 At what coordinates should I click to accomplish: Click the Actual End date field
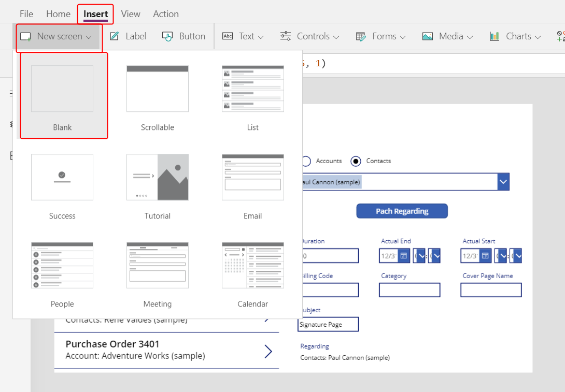coord(388,256)
